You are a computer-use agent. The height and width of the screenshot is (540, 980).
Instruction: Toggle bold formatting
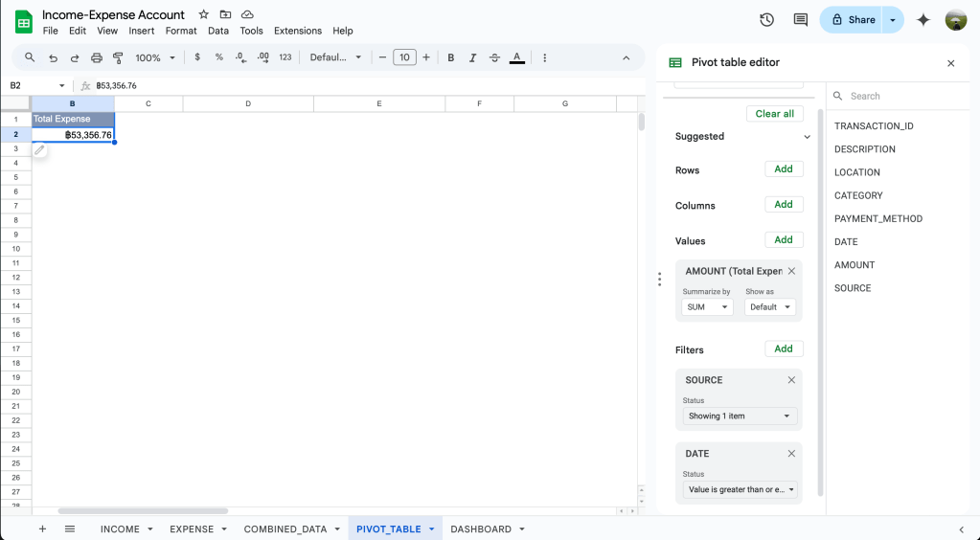pyautogui.click(x=451, y=57)
